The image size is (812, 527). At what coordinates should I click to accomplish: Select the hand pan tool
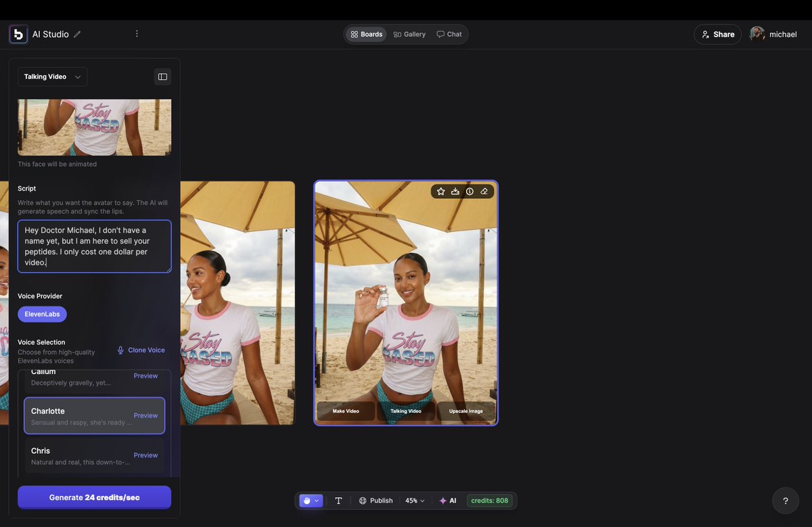(x=307, y=501)
